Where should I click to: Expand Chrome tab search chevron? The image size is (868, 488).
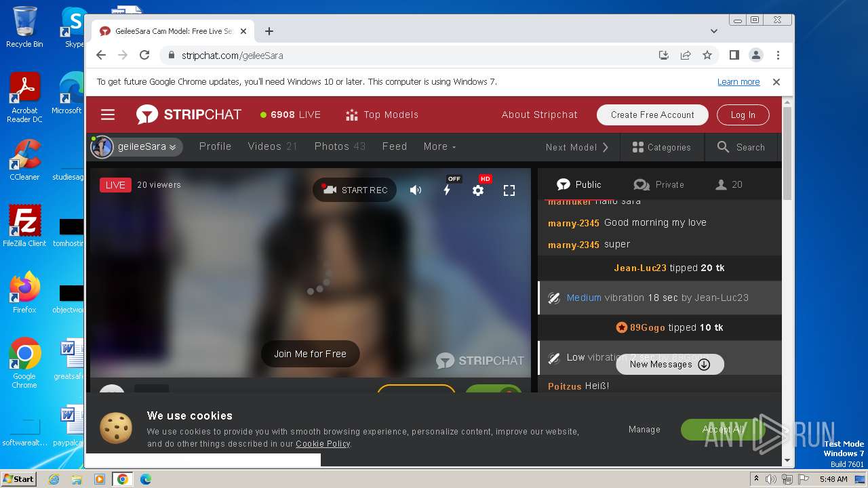click(x=714, y=31)
